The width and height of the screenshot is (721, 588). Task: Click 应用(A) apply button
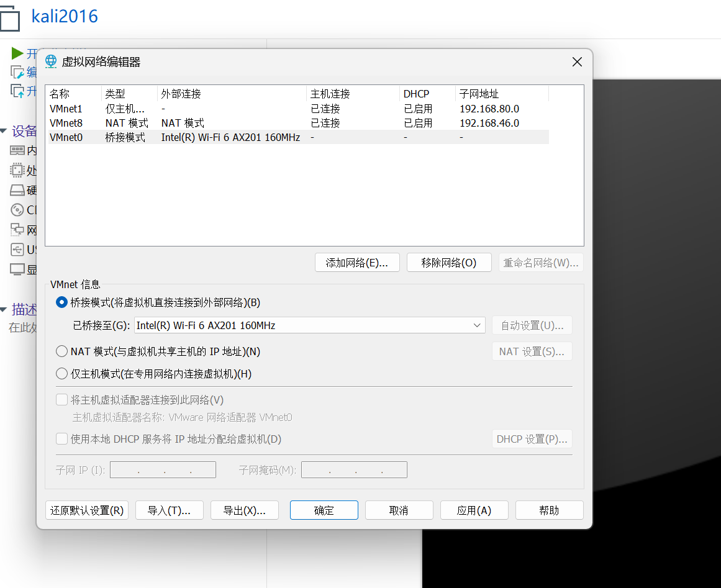(x=474, y=510)
